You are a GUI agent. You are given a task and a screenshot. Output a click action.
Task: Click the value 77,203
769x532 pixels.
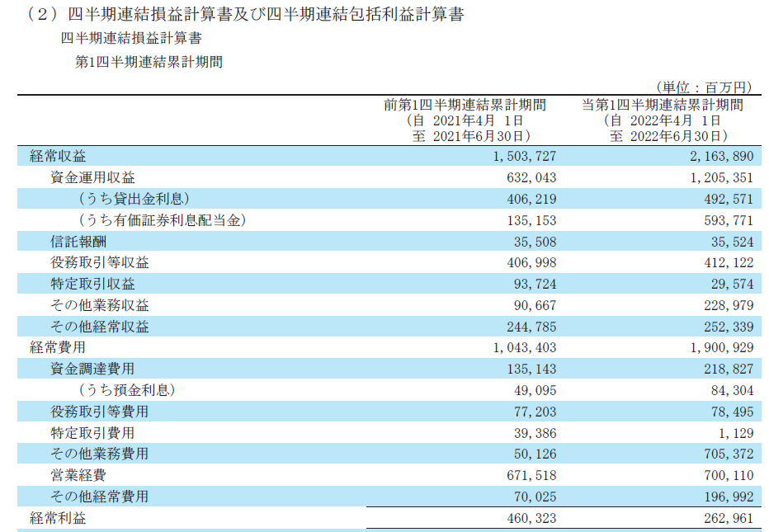point(535,412)
